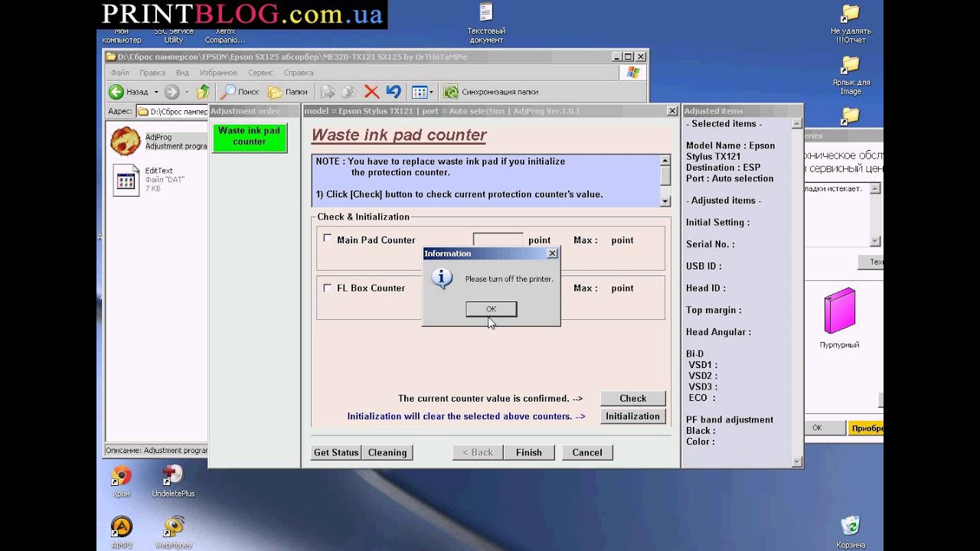Click the WebMoney desktop icon
This screenshot has height=551, width=980.
[173, 527]
